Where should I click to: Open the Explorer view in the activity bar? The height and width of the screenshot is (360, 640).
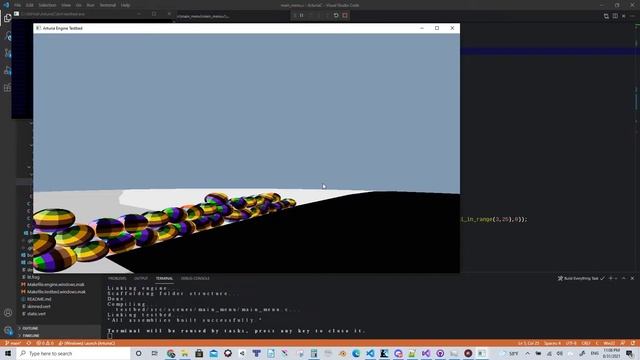tap(7, 18)
